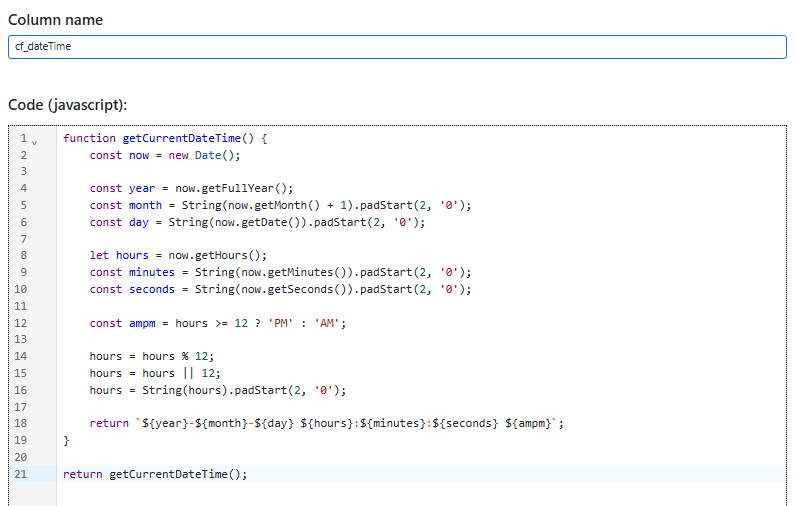Click the line declaring const seconds

(x=280, y=289)
